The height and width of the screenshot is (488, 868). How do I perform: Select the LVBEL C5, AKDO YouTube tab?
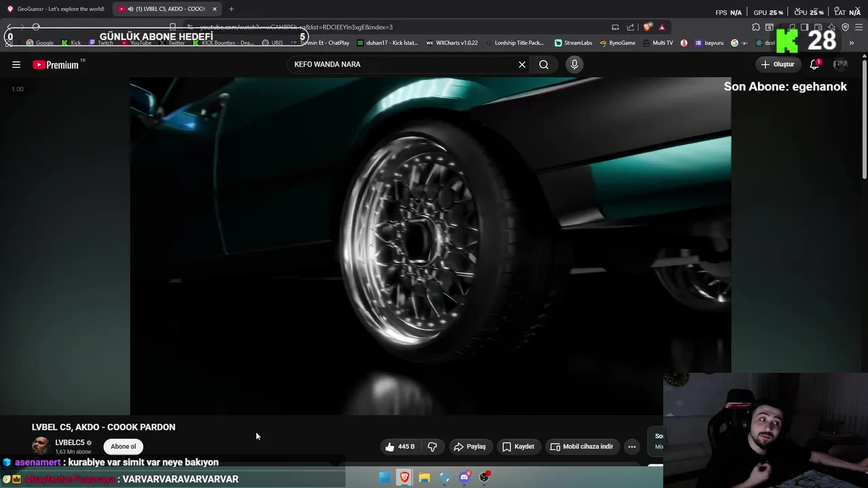166,9
